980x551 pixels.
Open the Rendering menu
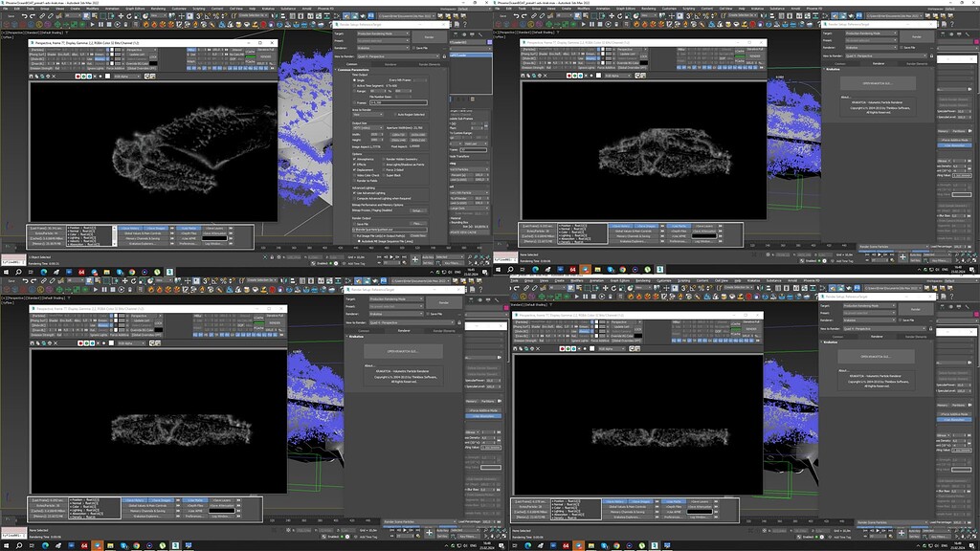[x=153, y=8]
